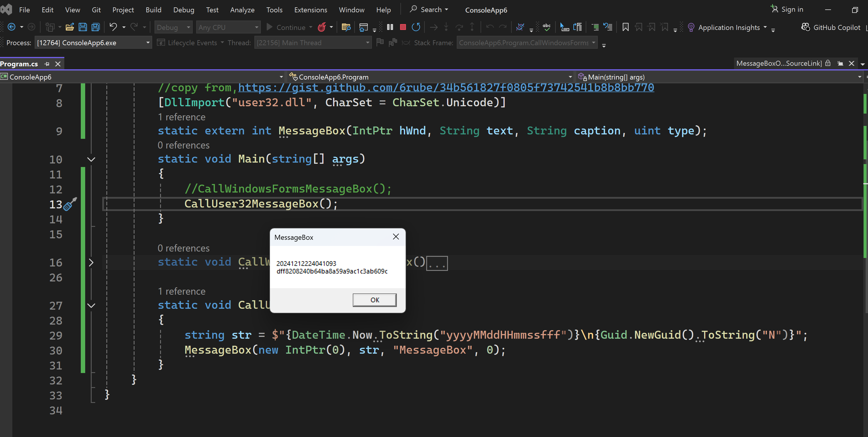The image size is (868, 437).
Task: Click the red Stop Debugging square
Action: point(403,27)
